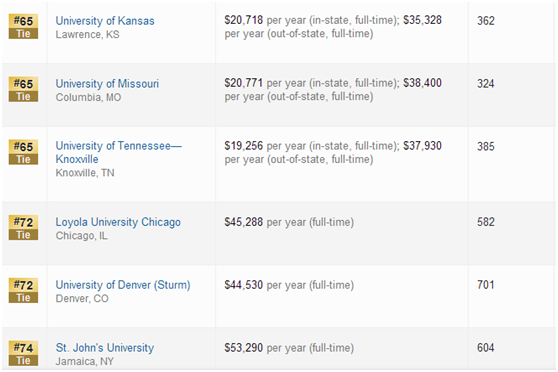
Task: Click University of Kansas #65 Tie badge
Action: (23, 27)
